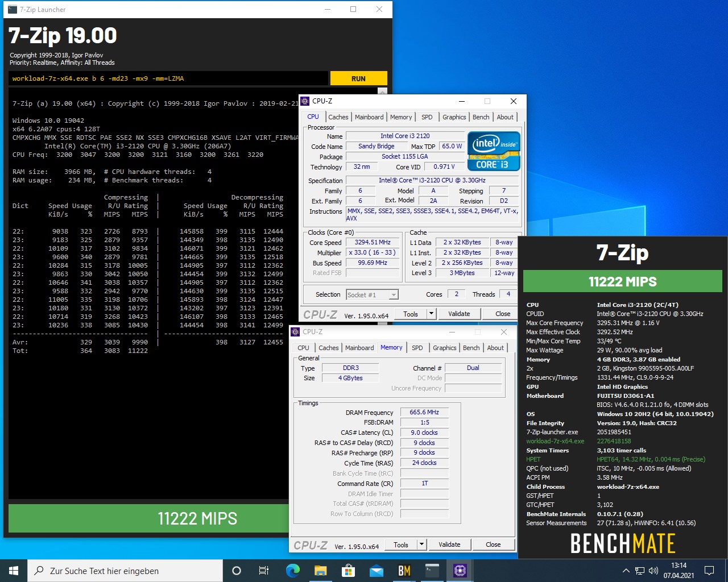Open Task View in taskbar
This screenshot has height=582, width=728.
pos(264,571)
